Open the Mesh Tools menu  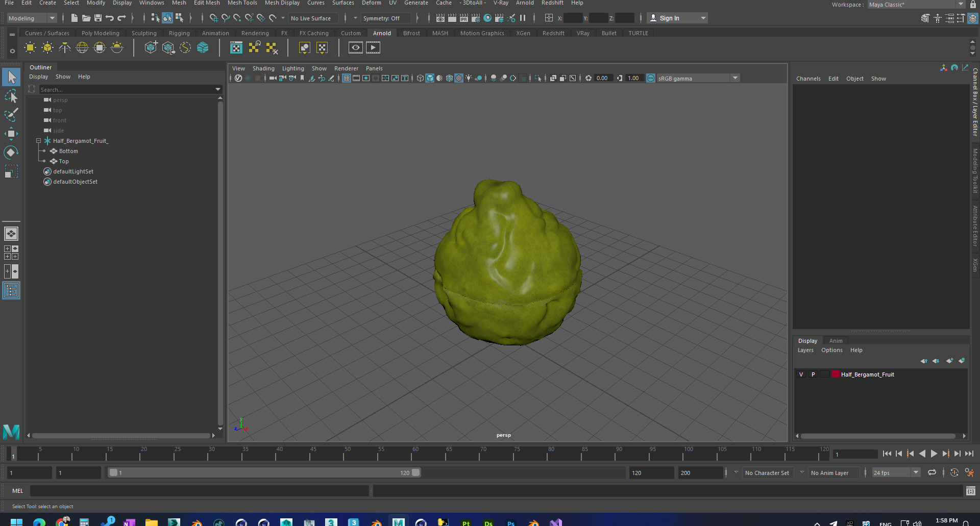point(242,3)
